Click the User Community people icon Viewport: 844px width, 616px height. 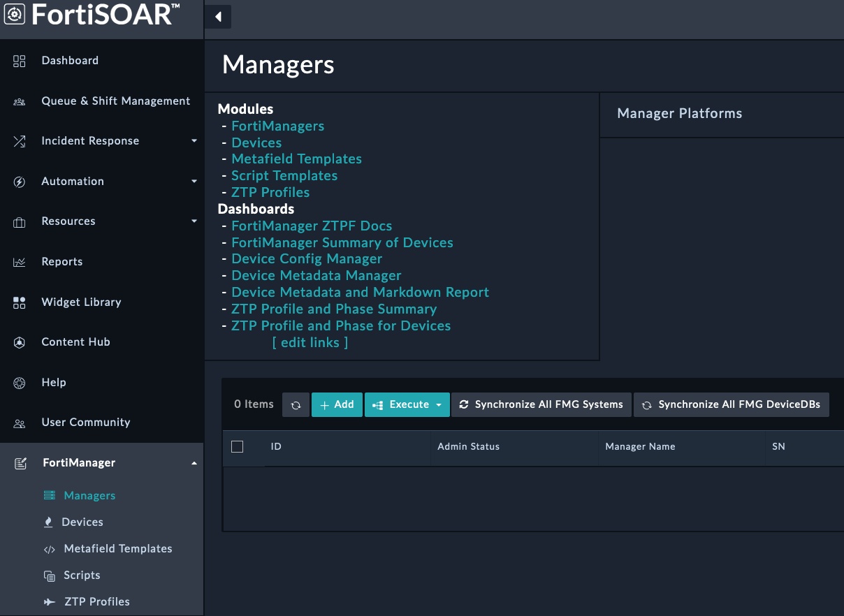[x=20, y=423]
